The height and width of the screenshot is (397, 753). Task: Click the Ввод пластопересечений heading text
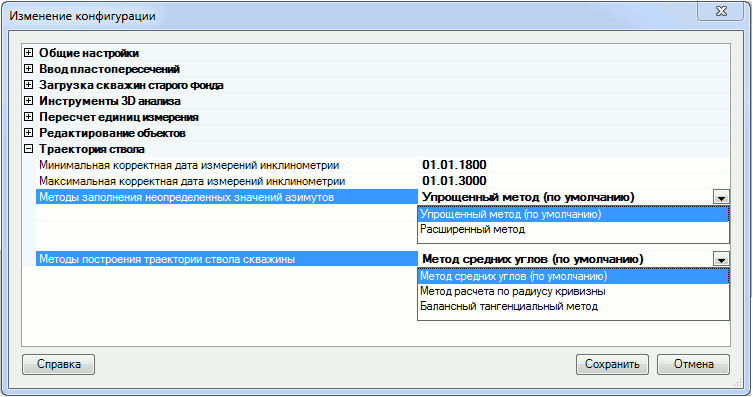(x=109, y=69)
